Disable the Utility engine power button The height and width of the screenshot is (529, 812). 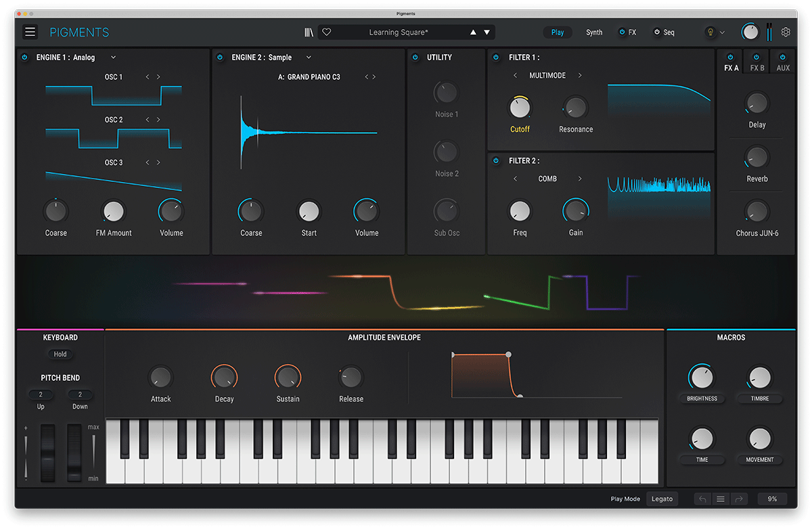415,57
